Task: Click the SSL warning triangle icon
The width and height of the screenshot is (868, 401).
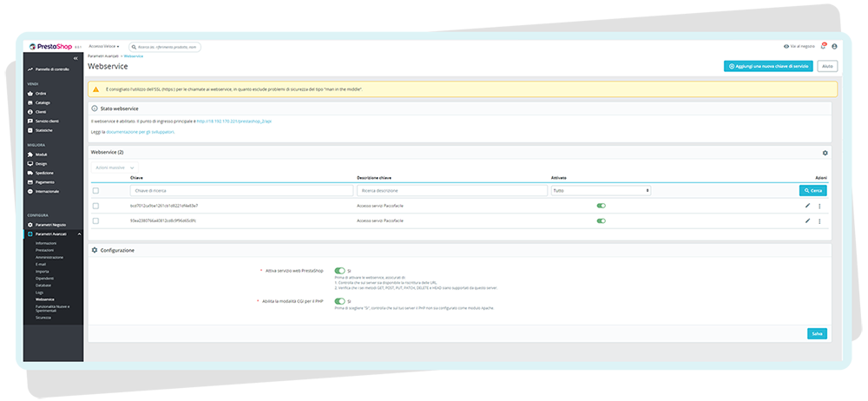Action: [x=96, y=89]
